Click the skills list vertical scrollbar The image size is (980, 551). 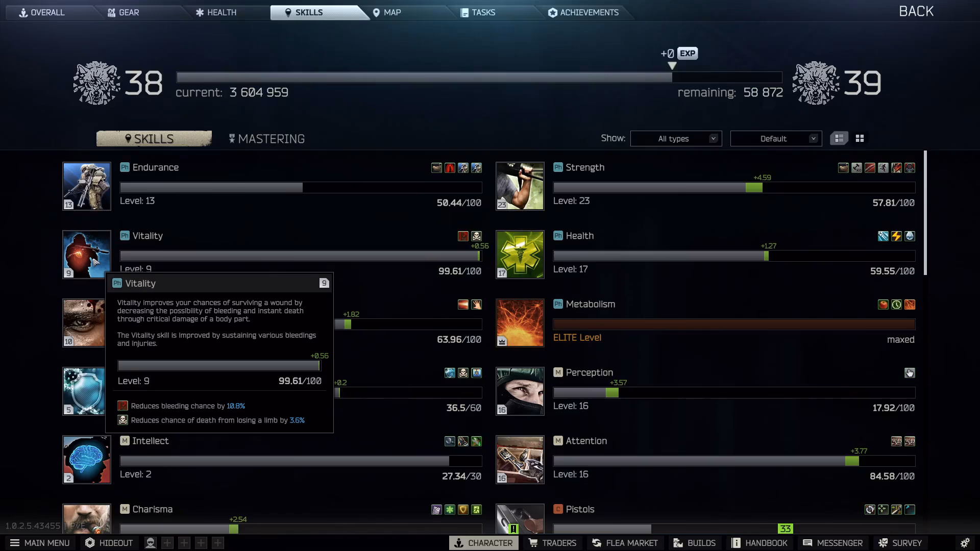925,212
